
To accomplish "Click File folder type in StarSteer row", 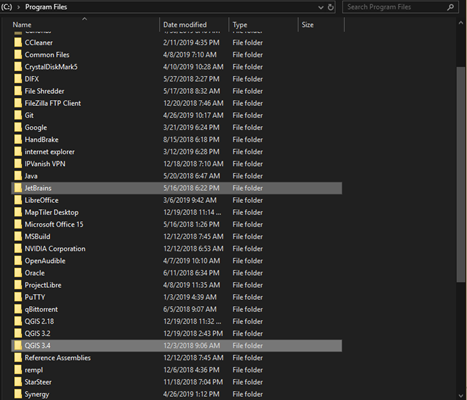I will 247,382.
